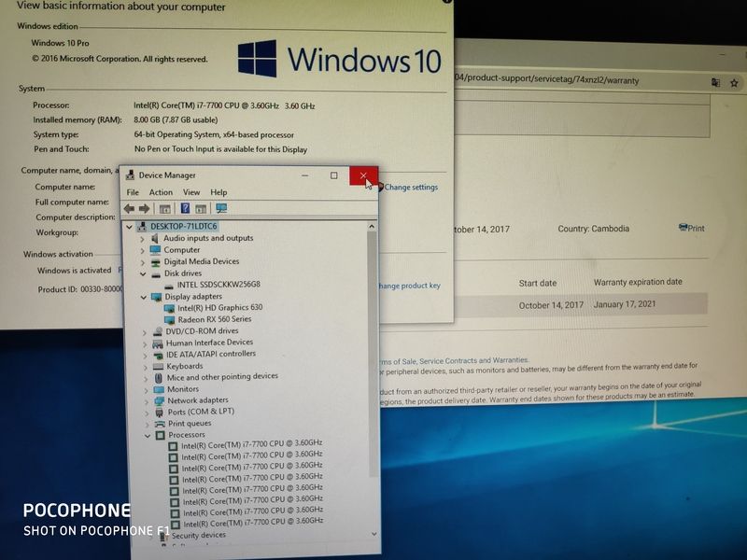
Task: Click the Device Manager scrollbar up arrow
Action: pyautogui.click(x=372, y=227)
